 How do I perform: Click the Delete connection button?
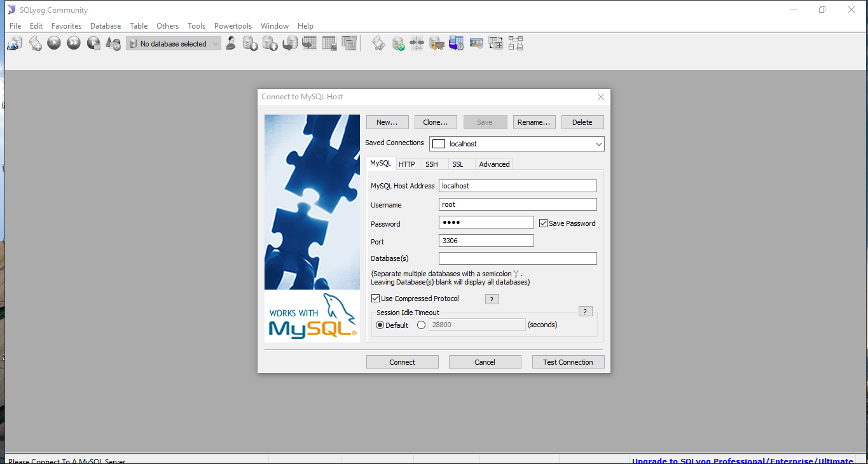[x=582, y=122]
